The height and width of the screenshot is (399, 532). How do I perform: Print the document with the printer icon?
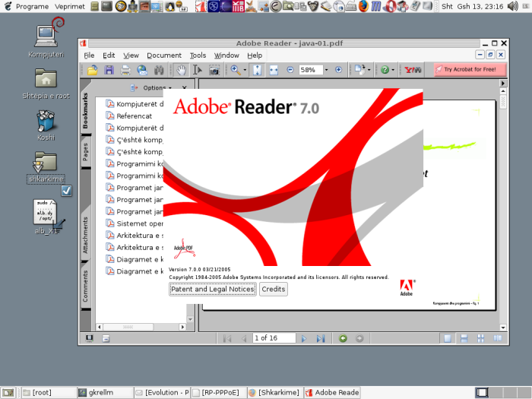tap(125, 70)
